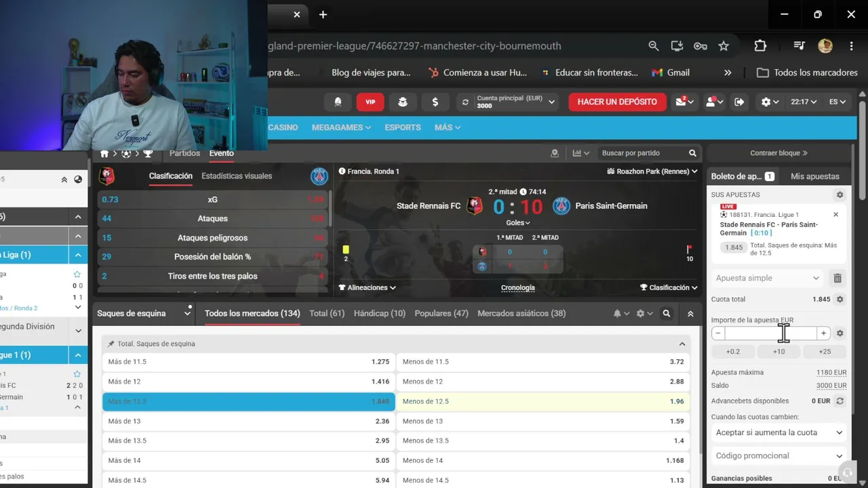The height and width of the screenshot is (488, 868).
Task: Collapse Total. Saques de esquina market
Action: (682, 344)
